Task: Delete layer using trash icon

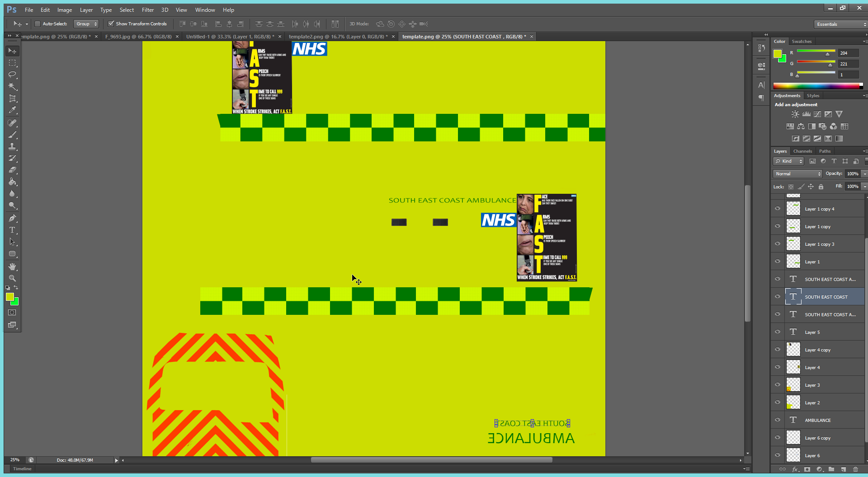Action: click(x=855, y=469)
